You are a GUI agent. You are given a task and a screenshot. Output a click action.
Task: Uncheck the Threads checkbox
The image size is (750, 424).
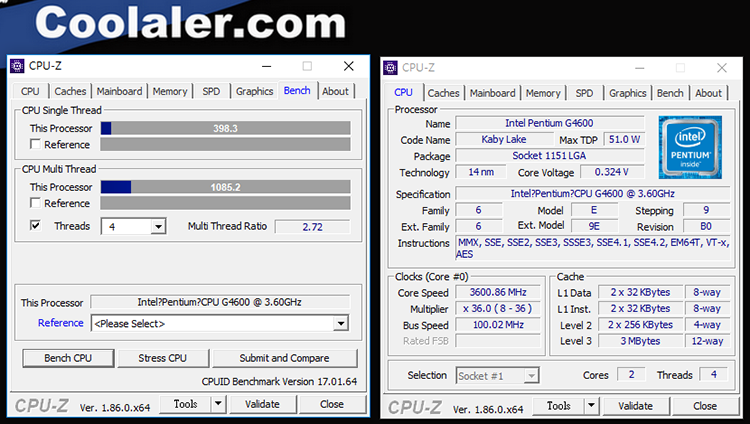pos(35,225)
